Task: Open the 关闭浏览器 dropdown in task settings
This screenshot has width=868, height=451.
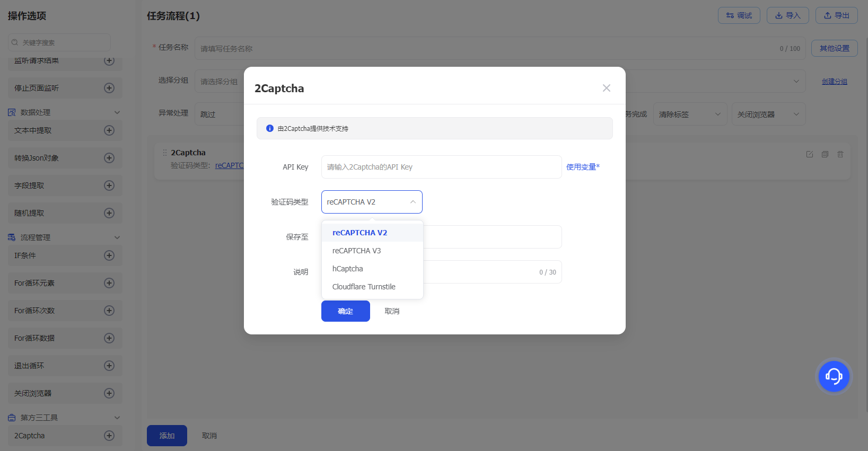Action: point(768,114)
